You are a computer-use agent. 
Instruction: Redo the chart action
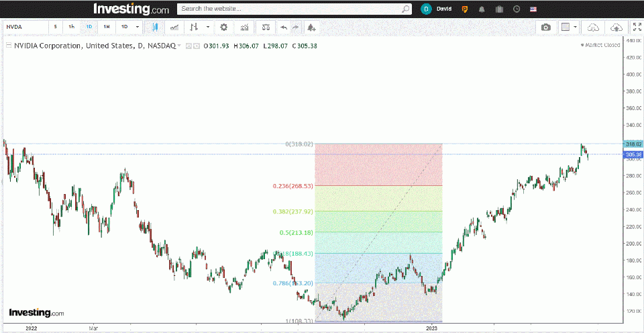(x=296, y=28)
